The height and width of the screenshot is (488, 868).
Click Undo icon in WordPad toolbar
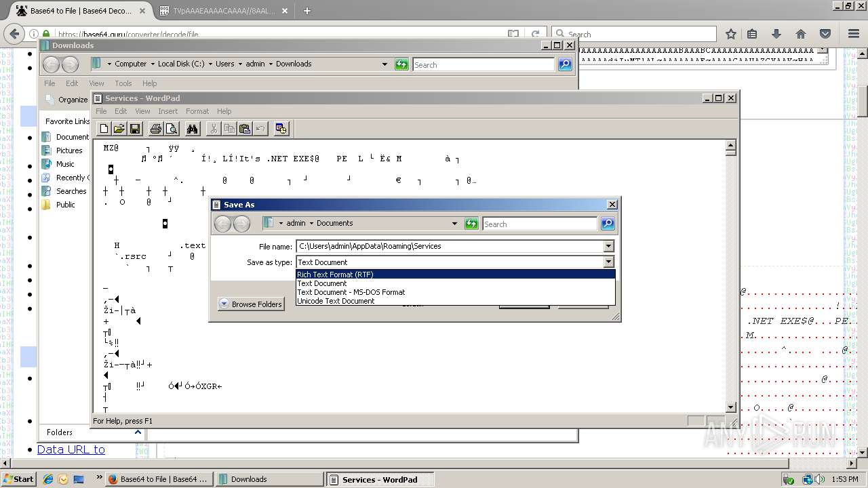260,129
